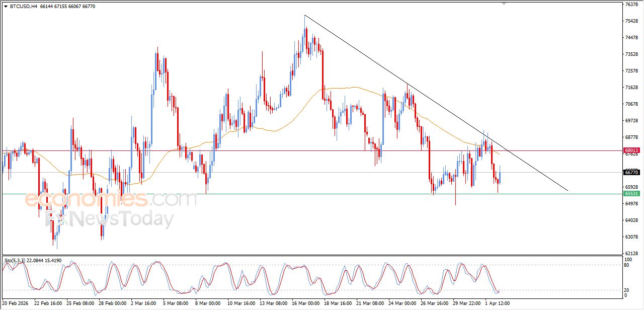Click the economies.com watermark
The image size is (644, 310).
[x=111, y=199]
